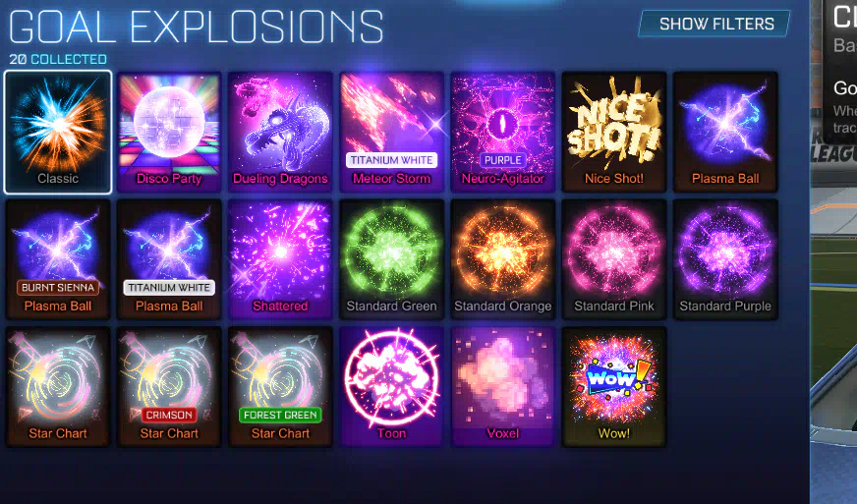Screen dimensions: 857x504
Task: Choose the Standard Pink explosion
Action: (614, 259)
